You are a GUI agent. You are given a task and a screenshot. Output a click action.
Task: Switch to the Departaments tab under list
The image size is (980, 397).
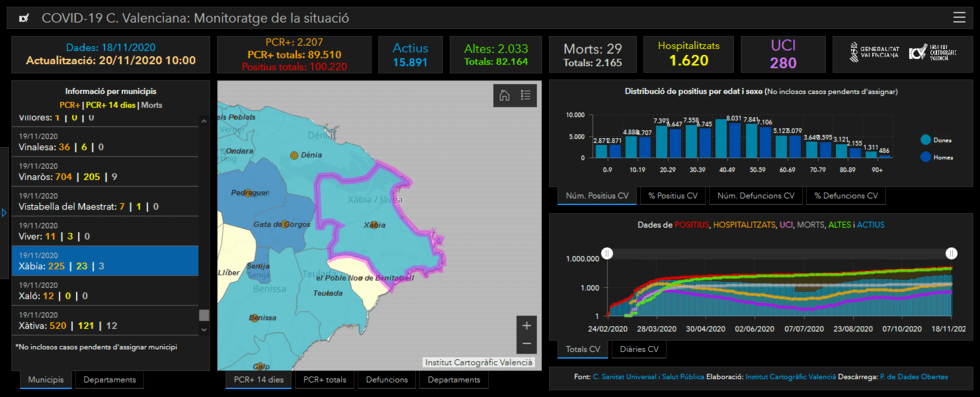click(109, 379)
